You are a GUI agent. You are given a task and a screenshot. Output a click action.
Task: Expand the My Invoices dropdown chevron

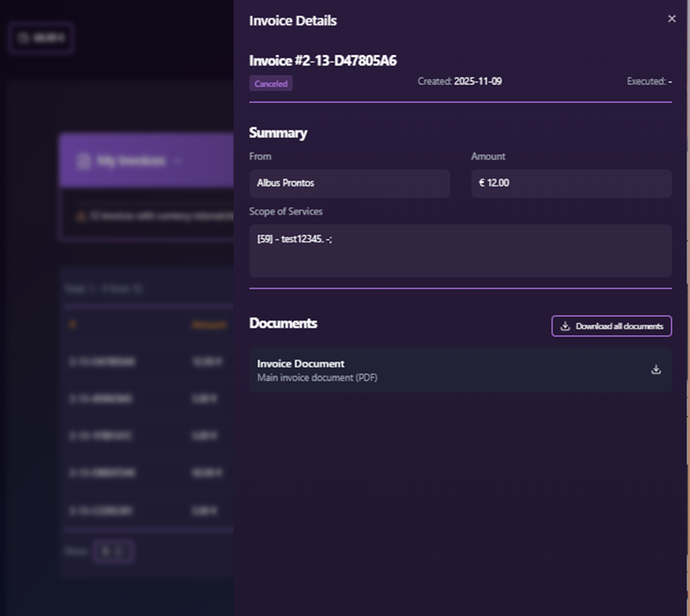[178, 161]
